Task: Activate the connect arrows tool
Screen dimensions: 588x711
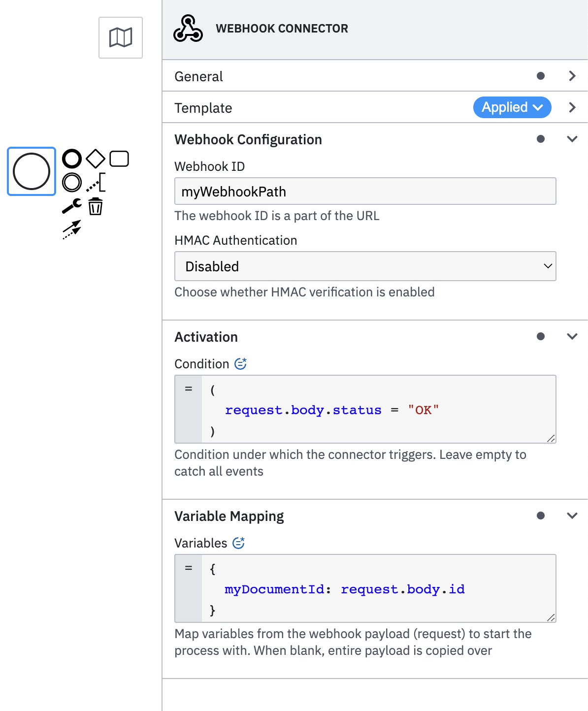Action: click(72, 229)
